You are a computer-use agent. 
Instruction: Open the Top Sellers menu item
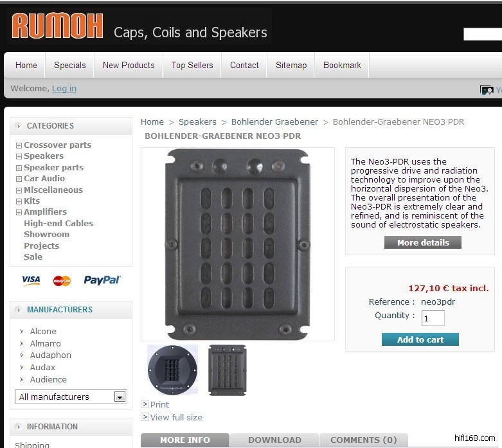pyautogui.click(x=192, y=65)
